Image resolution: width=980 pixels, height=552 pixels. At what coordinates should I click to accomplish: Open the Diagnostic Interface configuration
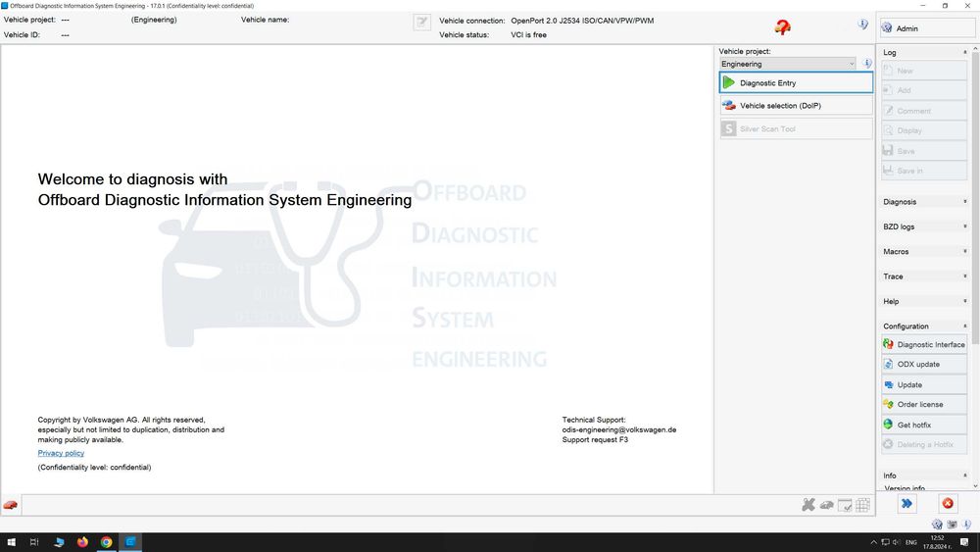pyautogui.click(x=924, y=344)
